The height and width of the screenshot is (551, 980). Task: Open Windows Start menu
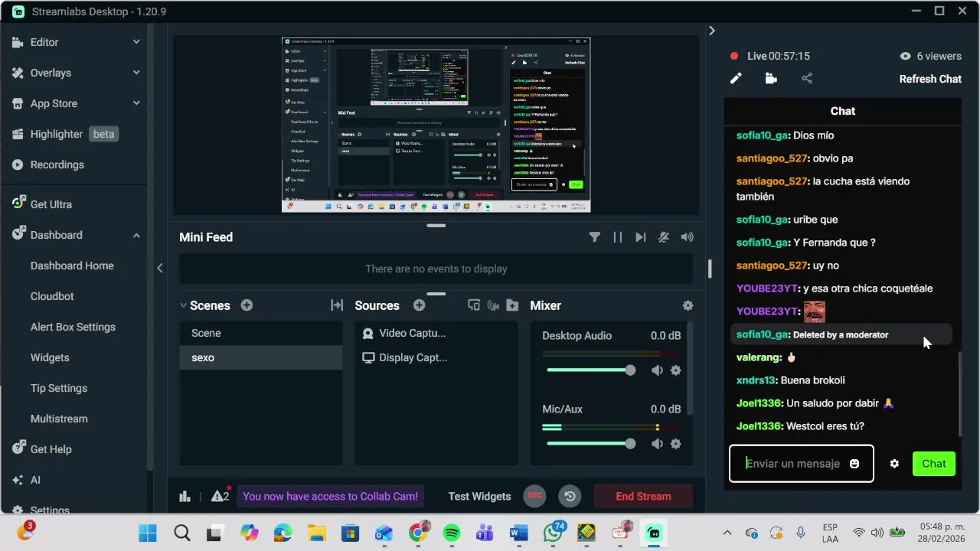click(x=148, y=533)
